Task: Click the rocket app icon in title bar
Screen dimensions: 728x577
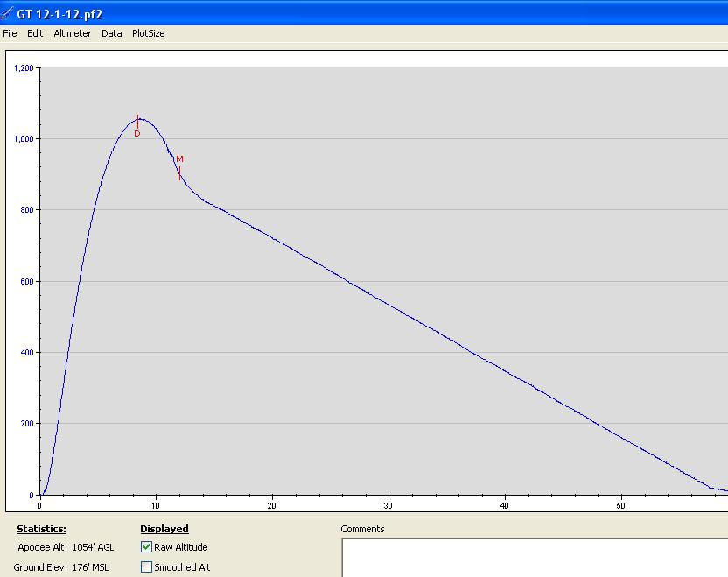Action: [8, 13]
